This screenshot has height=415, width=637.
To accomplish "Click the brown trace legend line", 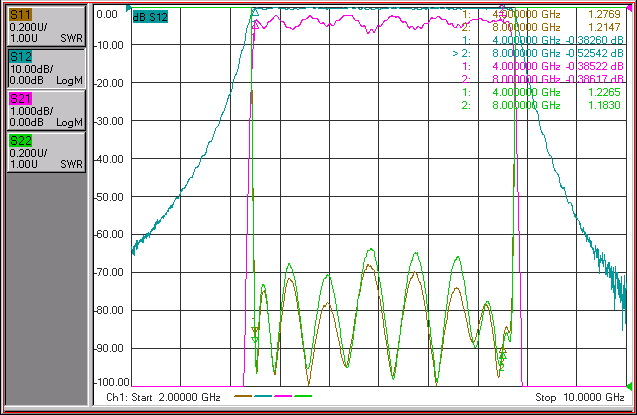I will (x=243, y=396).
